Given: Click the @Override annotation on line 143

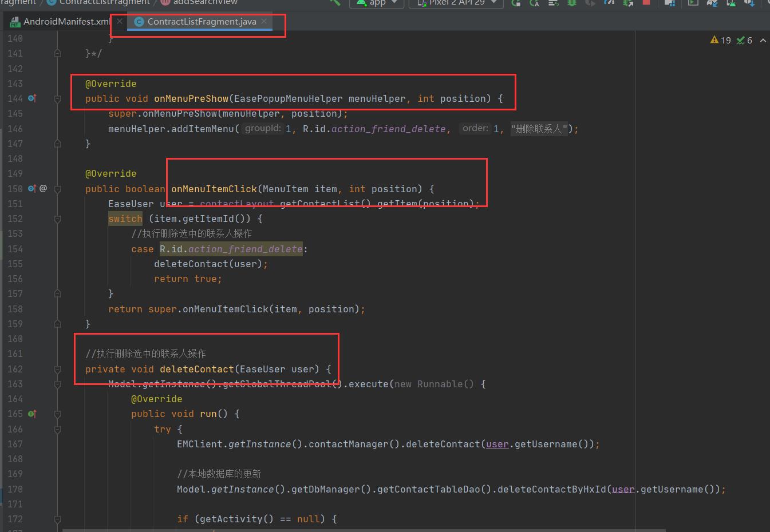Looking at the screenshot, I should click(x=111, y=84).
